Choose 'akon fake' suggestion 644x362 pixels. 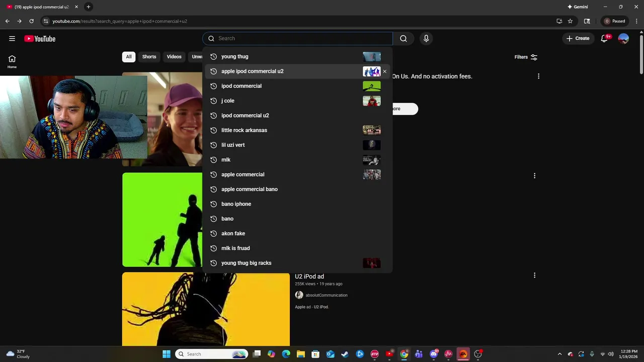[298, 233]
